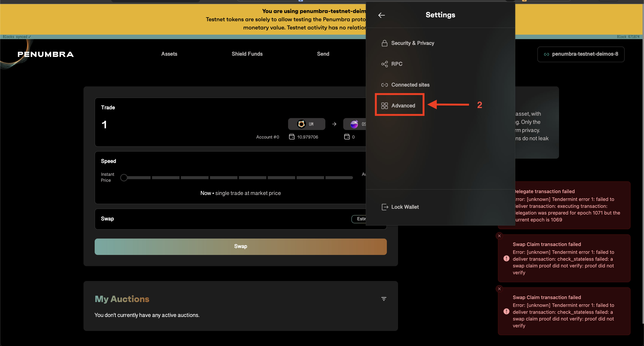Click the arrow between swap tokens
Viewport: 644px width, 346px height.
334,124
